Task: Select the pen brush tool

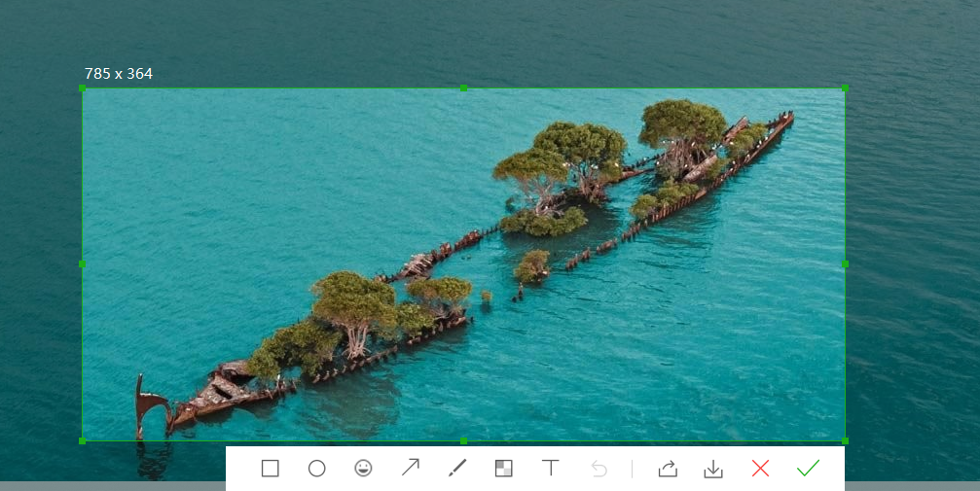Action: point(456,468)
